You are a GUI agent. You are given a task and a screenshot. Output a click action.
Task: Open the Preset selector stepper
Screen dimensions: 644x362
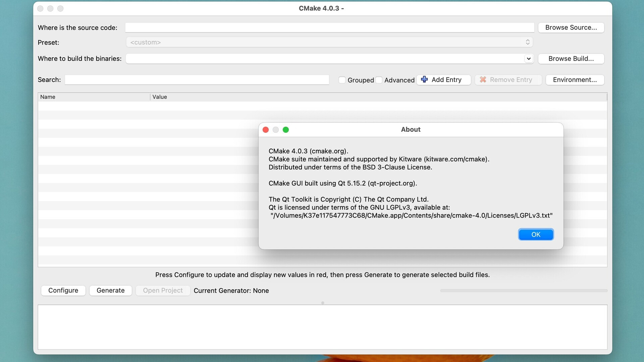pyautogui.click(x=527, y=42)
